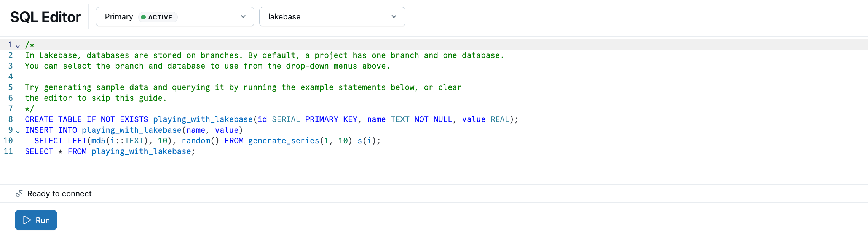Image resolution: width=868 pixels, height=241 pixels.
Task: Click the md5 function in line 10
Action: (x=98, y=141)
